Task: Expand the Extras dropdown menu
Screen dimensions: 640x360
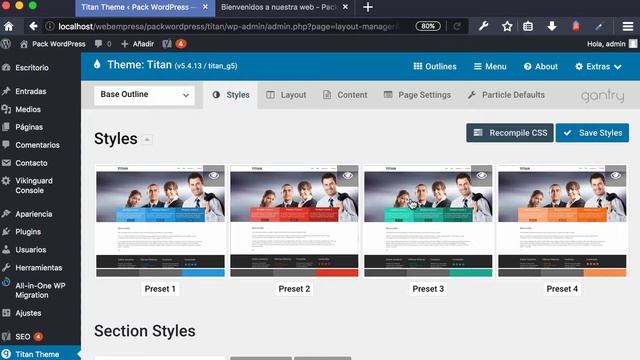Action: (x=598, y=67)
